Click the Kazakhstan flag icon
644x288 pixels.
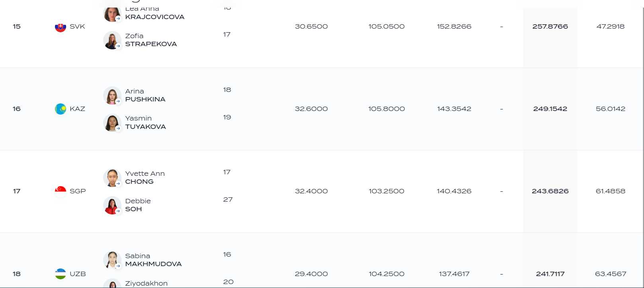click(61, 109)
